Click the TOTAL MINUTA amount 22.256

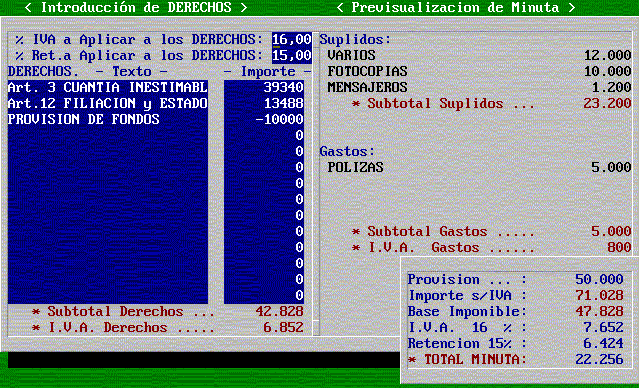click(x=599, y=359)
